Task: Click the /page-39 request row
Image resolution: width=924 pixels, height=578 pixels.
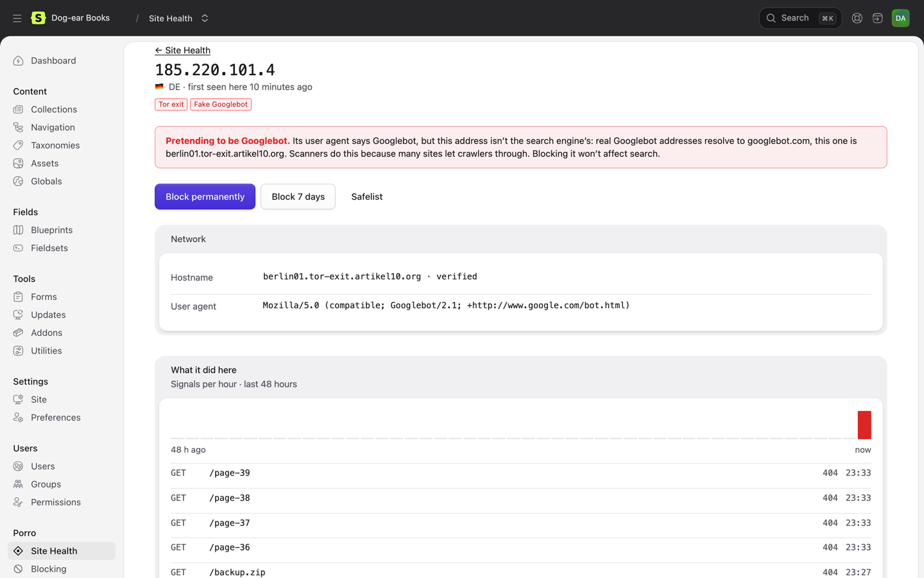Action: pos(521,473)
